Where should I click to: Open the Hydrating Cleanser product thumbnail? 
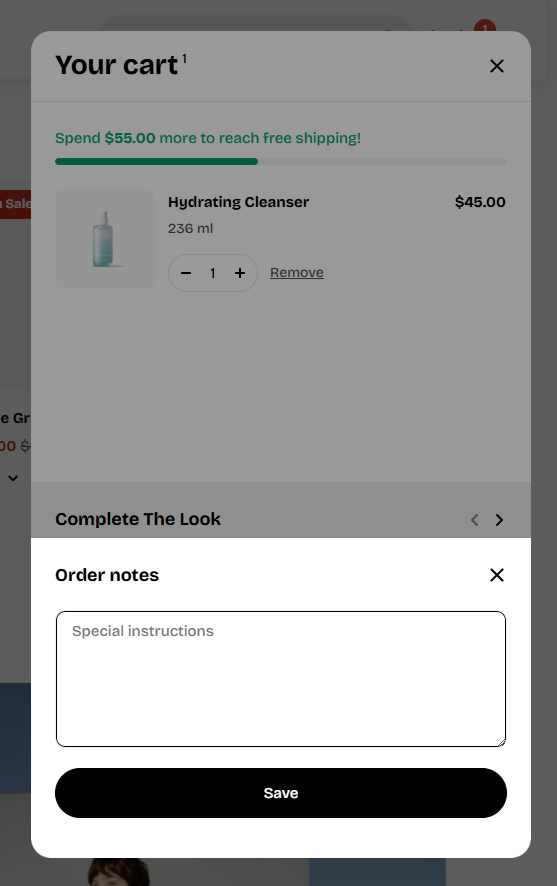[105, 239]
